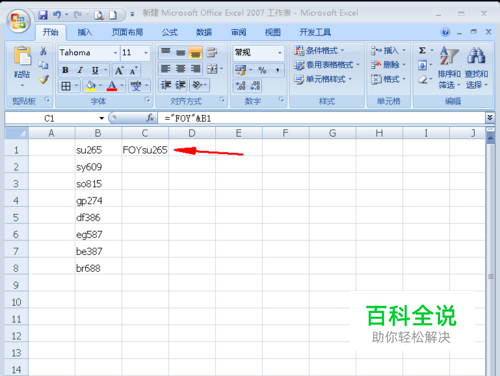Open Cell Styles (单元格样式)
The height and width of the screenshot is (376, 500).
pos(323,79)
